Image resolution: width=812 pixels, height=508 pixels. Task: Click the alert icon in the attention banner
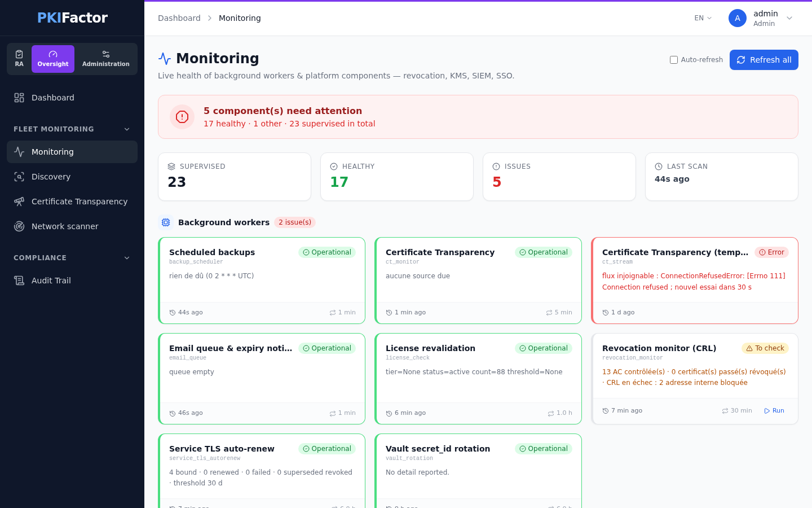pos(182,117)
